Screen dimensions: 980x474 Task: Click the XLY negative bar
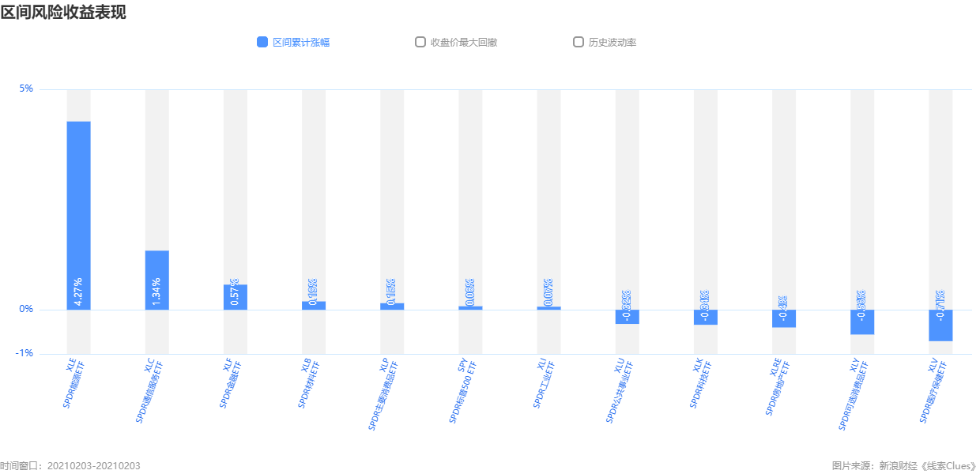pyautogui.click(x=862, y=322)
